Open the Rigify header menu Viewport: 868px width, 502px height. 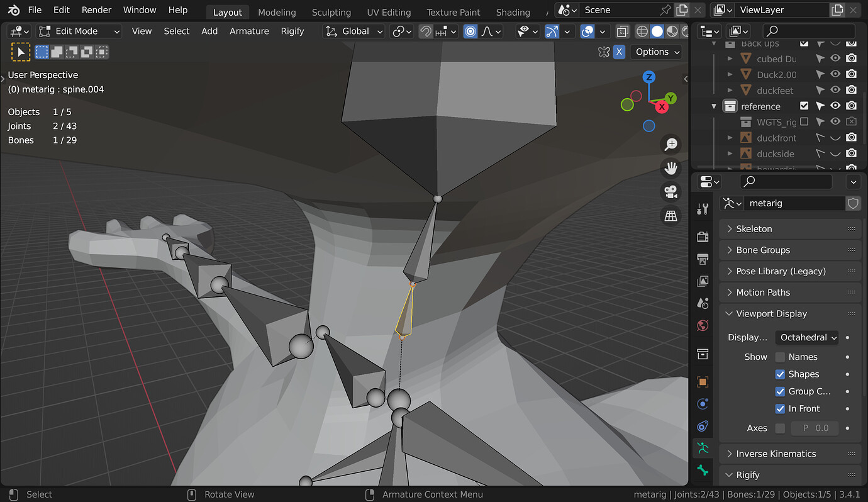(x=292, y=31)
